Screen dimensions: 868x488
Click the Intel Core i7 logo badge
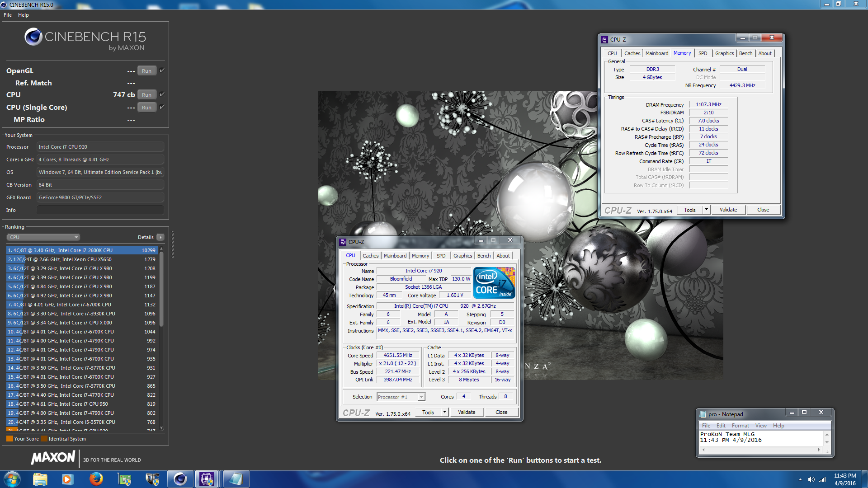(x=494, y=282)
